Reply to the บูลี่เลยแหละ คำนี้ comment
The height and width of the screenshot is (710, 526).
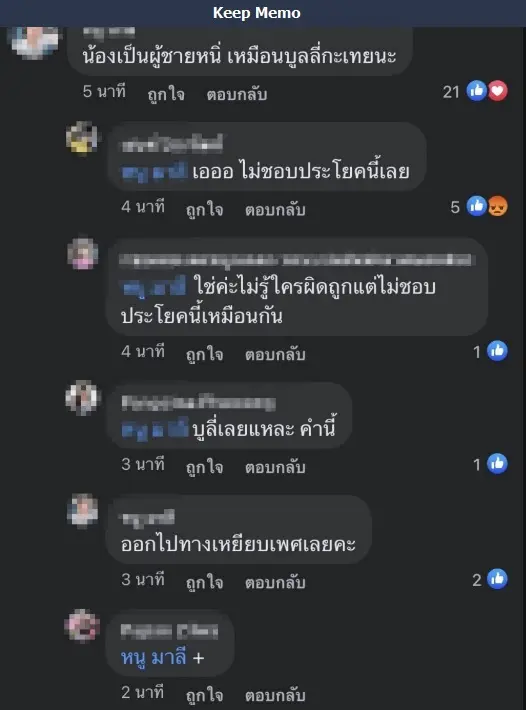click(x=275, y=467)
